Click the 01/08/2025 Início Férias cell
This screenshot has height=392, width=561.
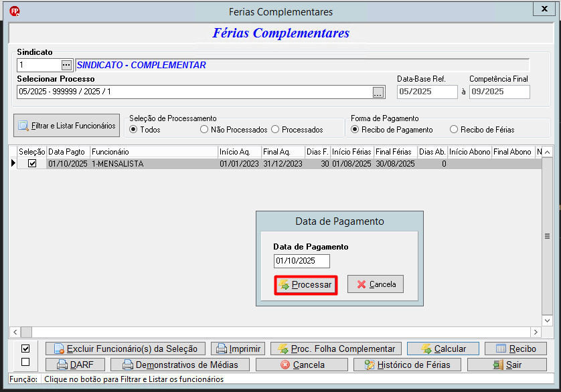click(352, 164)
